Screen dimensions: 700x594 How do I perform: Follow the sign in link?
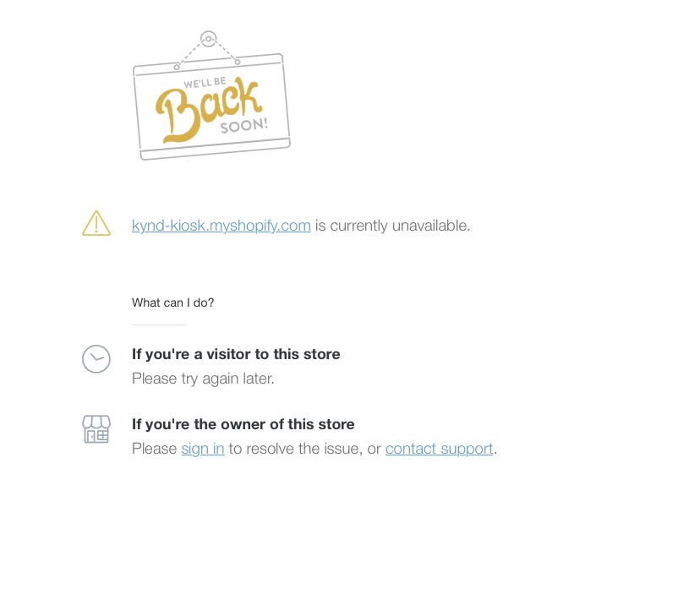(x=203, y=449)
